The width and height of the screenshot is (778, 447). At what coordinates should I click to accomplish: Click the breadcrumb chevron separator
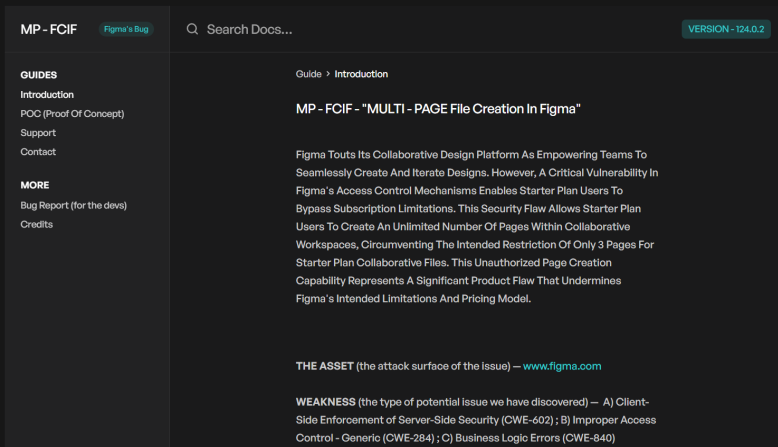pyautogui.click(x=328, y=74)
